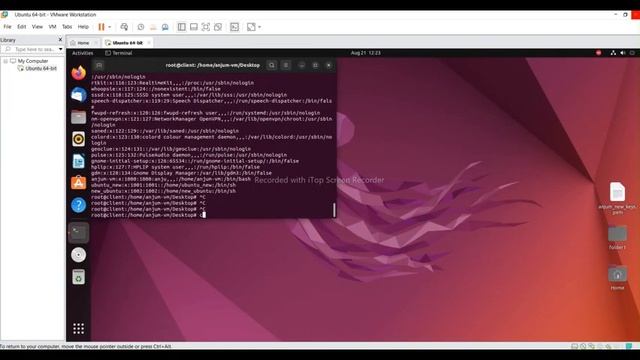Open the View menu
This screenshot has width=640, height=360.
pos(37,27)
